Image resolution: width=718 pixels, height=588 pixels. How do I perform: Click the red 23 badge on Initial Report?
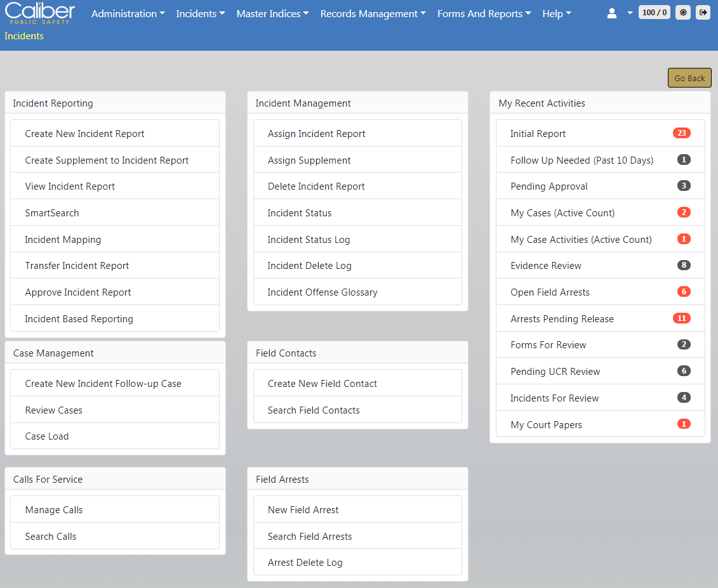pos(681,133)
